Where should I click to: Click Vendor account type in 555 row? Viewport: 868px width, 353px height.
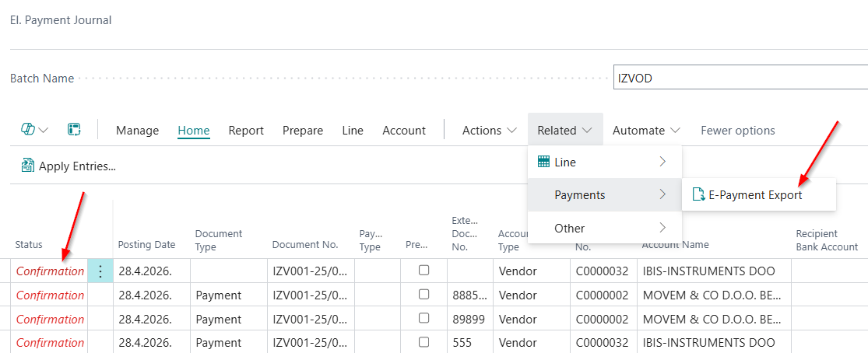point(518,342)
